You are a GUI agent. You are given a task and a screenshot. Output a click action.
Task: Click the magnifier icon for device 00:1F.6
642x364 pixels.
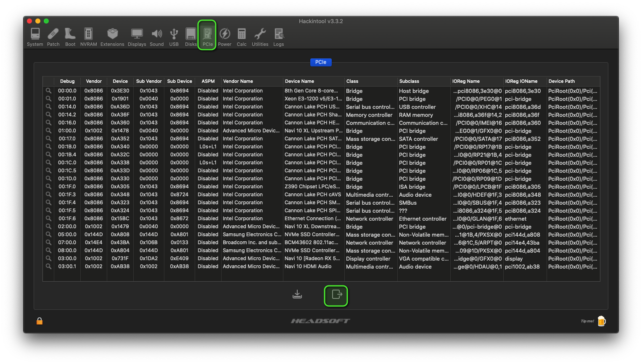(48, 219)
